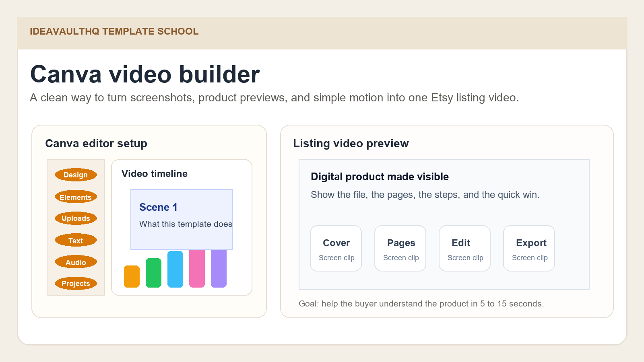This screenshot has width=644, height=362.
Task: Click the orange timeline bar
Action: coord(132,276)
